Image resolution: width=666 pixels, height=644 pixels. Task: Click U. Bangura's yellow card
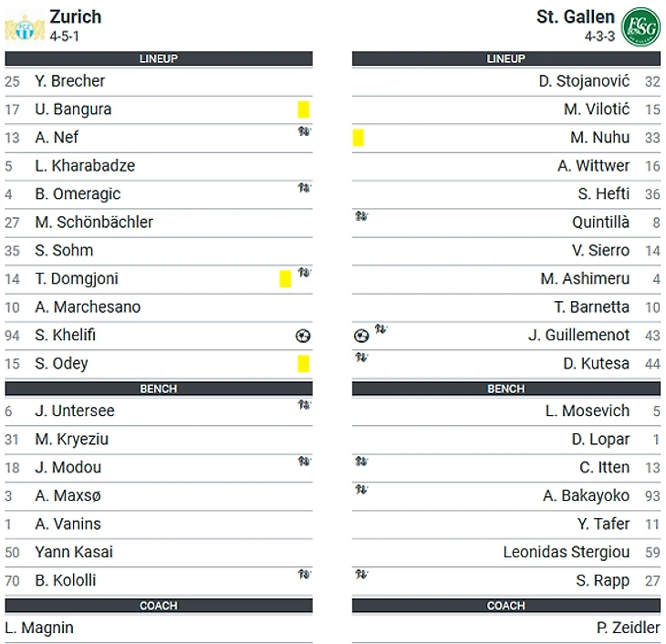tap(303, 109)
